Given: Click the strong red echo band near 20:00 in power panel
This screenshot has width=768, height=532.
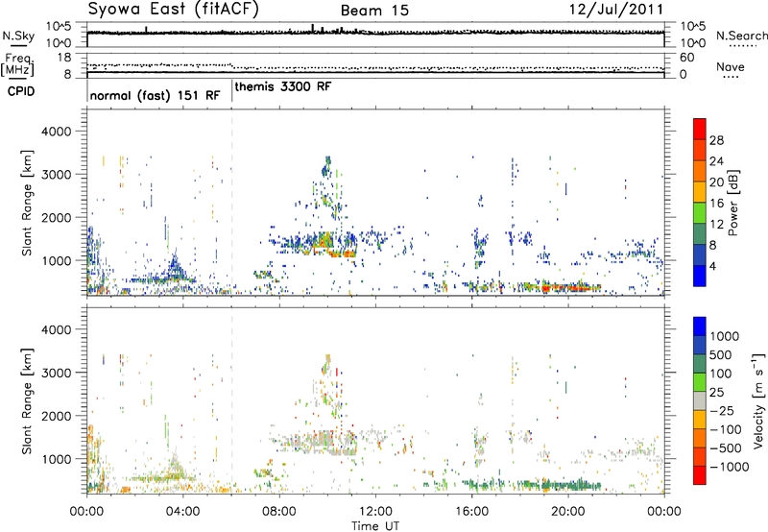Looking at the screenshot, I should pyautogui.click(x=570, y=287).
